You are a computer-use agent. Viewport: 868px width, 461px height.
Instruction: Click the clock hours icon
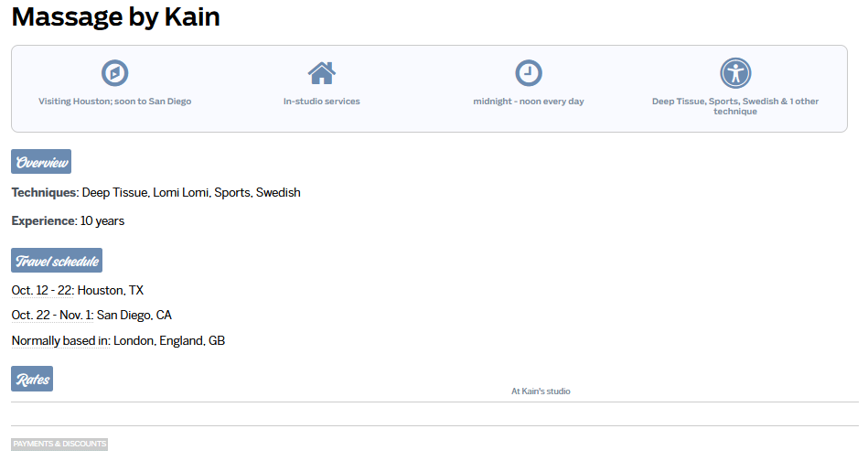point(528,72)
